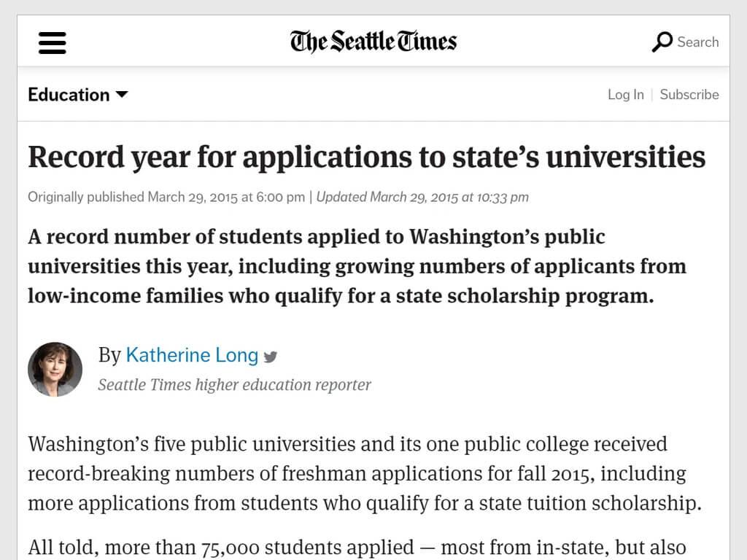The width and height of the screenshot is (747, 560).
Task: Open the hamburger navigation menu
Action: [53, 43]
